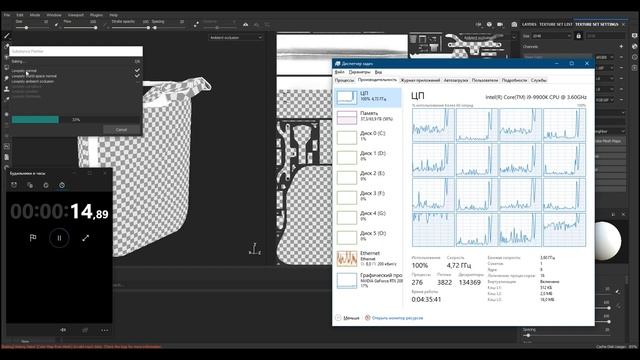
Task: Open the texture Size dropdown
Action: pos(551,36)
